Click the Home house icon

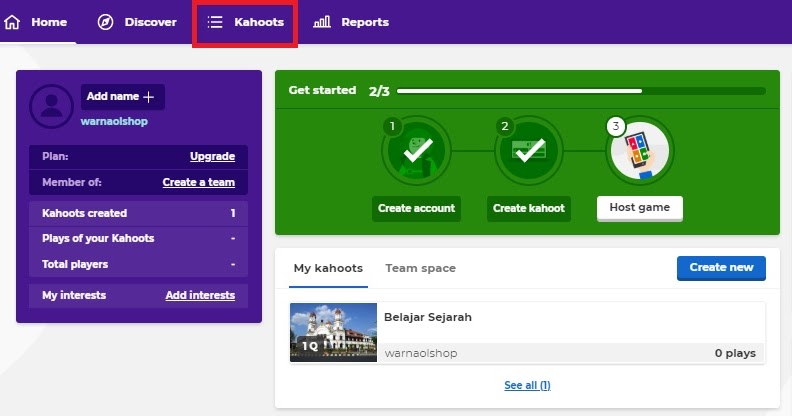click(x=12, y=22)
